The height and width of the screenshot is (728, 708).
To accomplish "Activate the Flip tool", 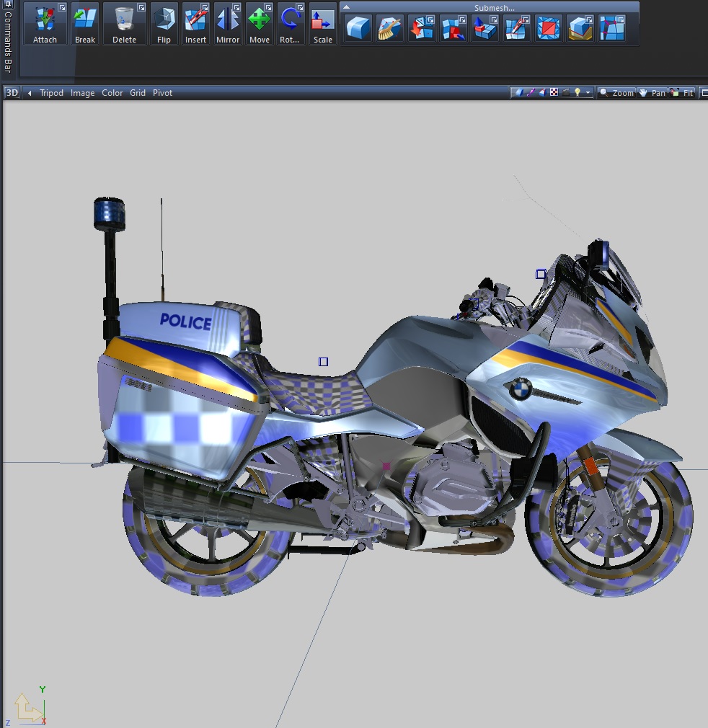I will [x=164, y=24].
